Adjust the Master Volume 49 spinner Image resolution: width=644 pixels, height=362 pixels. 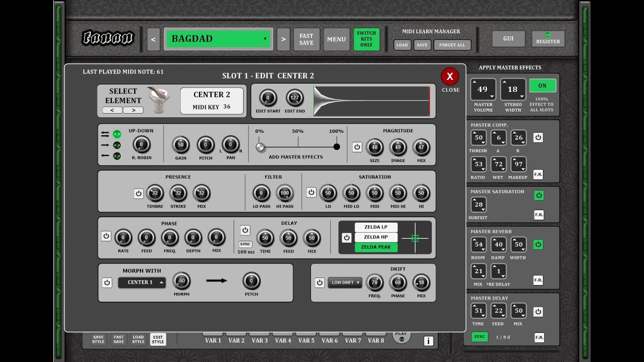483,89
